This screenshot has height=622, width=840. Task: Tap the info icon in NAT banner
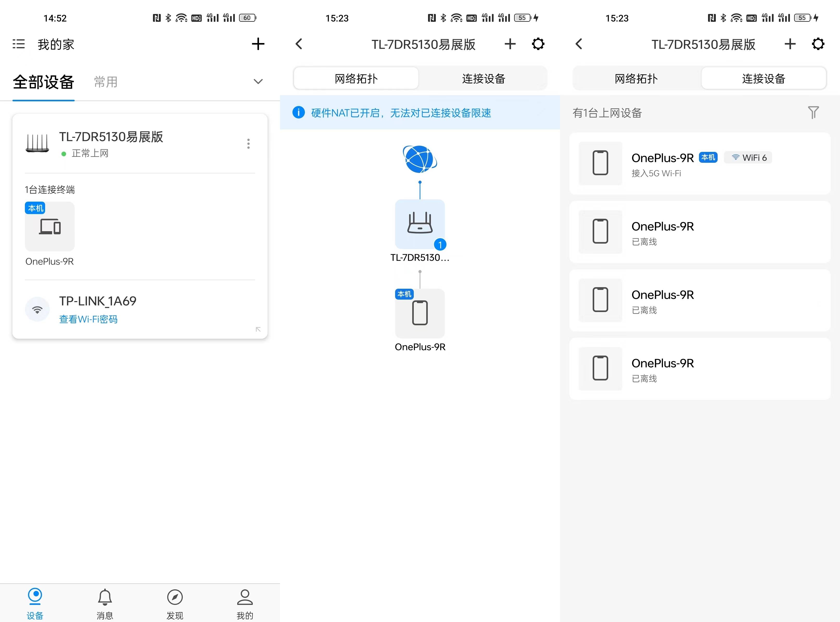pyautogui.click(x=298, y=112)
